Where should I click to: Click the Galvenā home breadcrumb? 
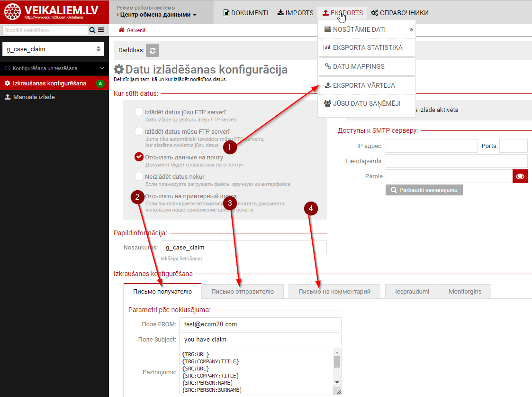(132, 30)
